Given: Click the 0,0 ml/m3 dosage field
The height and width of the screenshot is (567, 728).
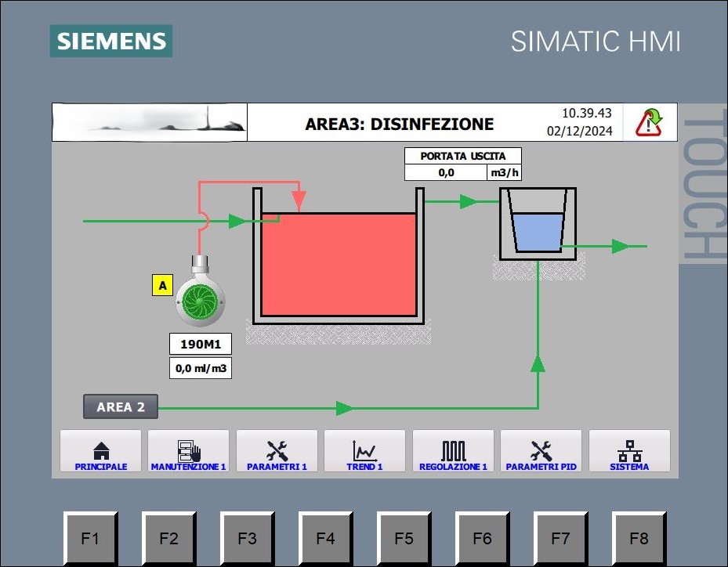Looking at the screenshot, I should pyautogui.click(x=201, y=368).
